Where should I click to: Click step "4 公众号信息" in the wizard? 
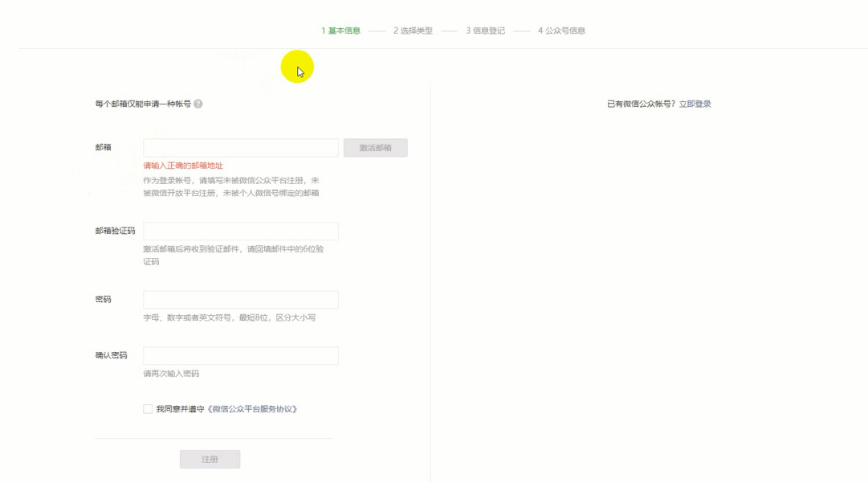[561, 30]
